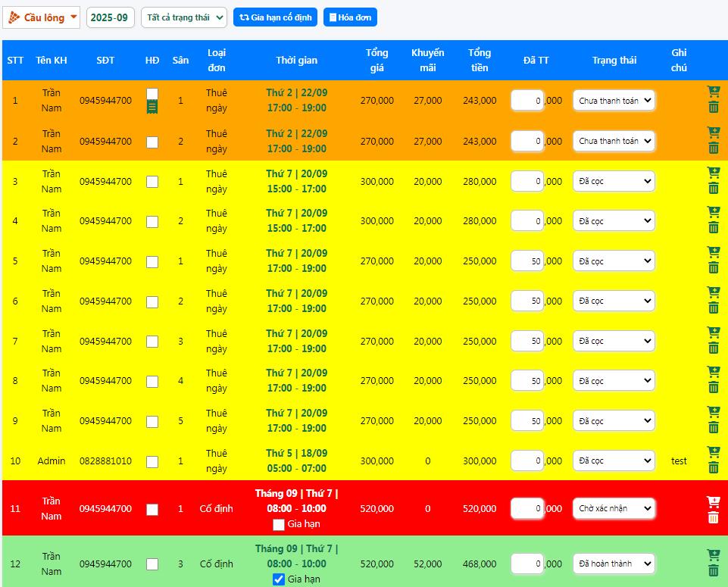Click the add-to-cart icon in row 1
Viewport: 728px width, 587px height.
tap(713, 92)
